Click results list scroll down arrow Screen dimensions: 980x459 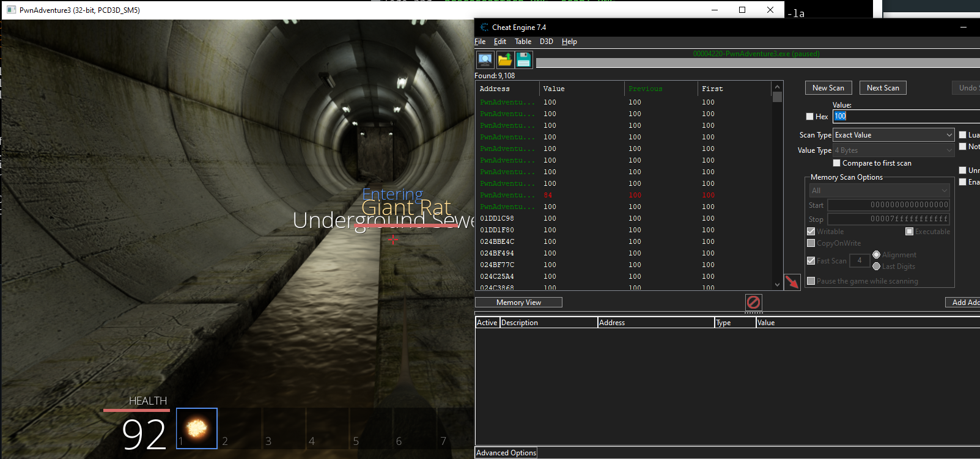coord(777,284)
